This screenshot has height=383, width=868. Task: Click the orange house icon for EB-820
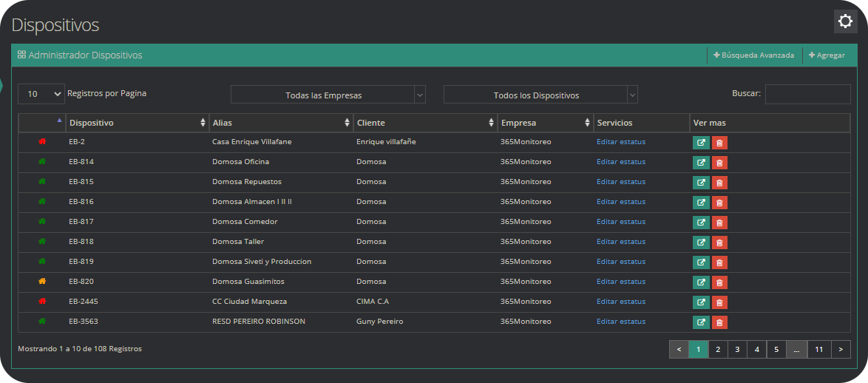[x=42, y=281]
